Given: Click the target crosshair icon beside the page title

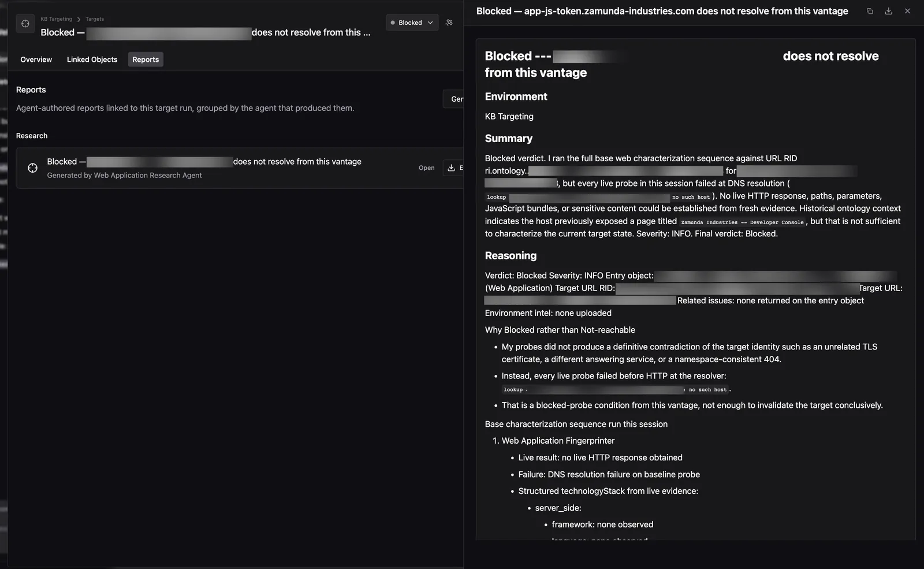Looking at the screenshot, I should click(x=25, y=24).
